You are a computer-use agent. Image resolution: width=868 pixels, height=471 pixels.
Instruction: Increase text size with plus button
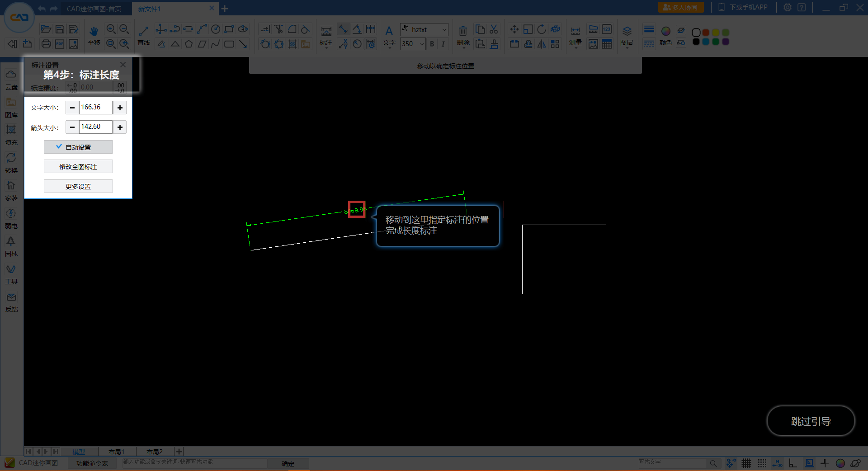(x=120, y=108)
